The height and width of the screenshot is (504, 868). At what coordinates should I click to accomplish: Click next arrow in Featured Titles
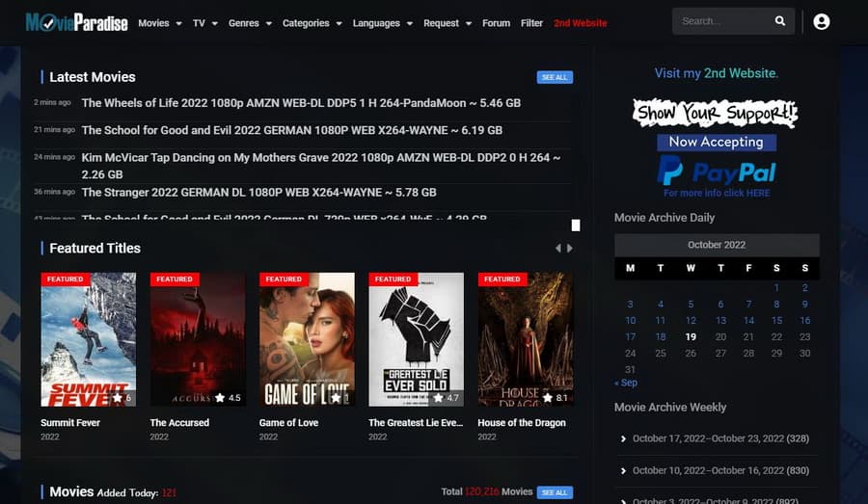[570, 249]
